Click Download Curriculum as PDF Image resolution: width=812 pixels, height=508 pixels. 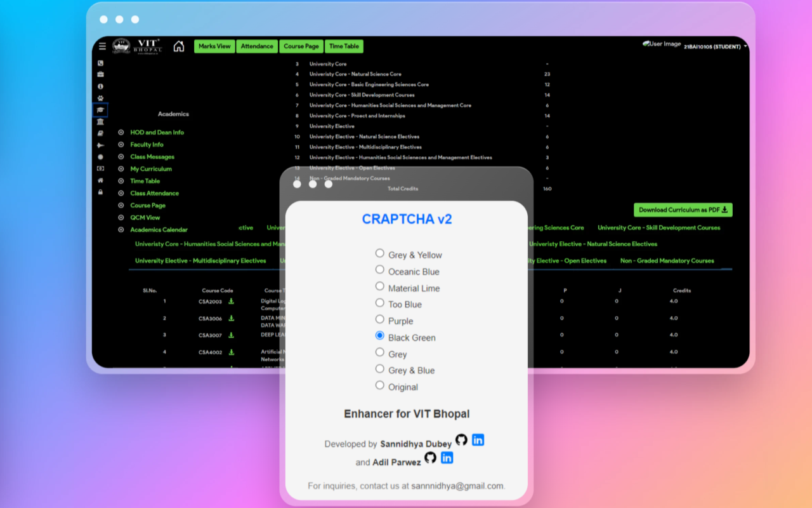(683, 210)
